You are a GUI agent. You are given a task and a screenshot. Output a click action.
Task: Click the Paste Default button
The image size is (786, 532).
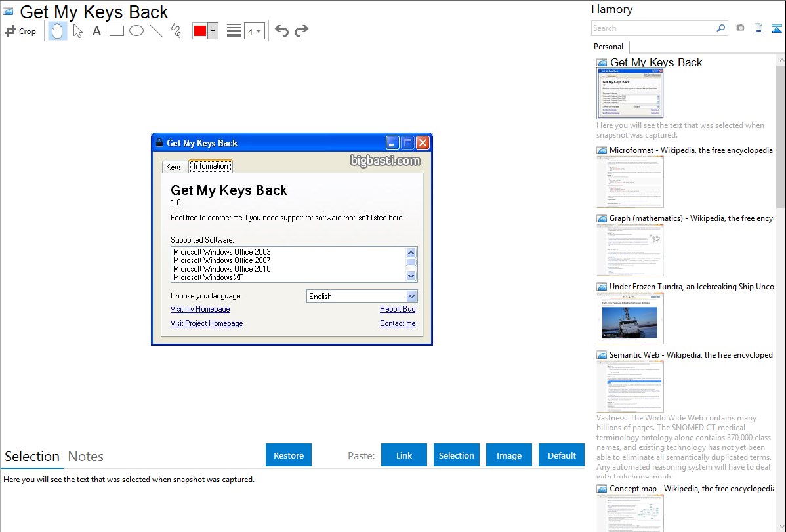tap(562, 455)
